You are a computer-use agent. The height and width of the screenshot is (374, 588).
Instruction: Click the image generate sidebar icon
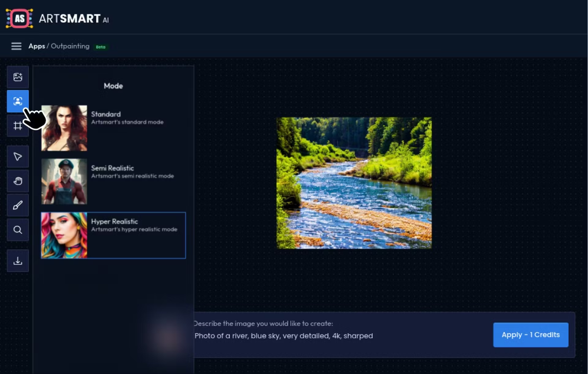click(x=18, y=77)
